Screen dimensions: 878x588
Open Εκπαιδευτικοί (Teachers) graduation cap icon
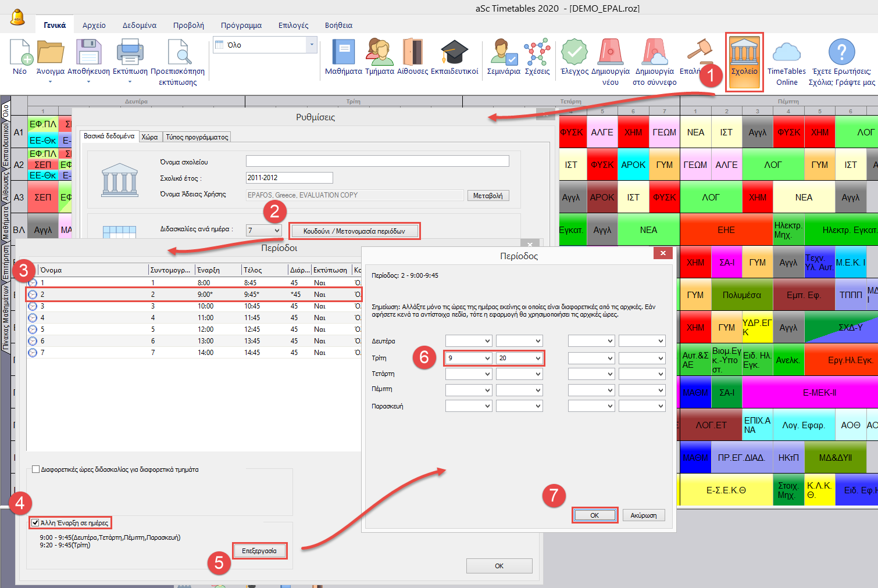[x=454, y=52]
